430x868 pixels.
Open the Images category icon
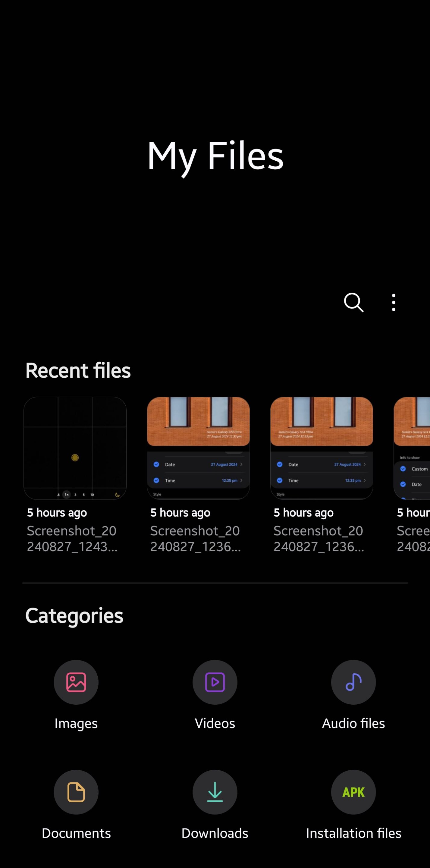76,682
